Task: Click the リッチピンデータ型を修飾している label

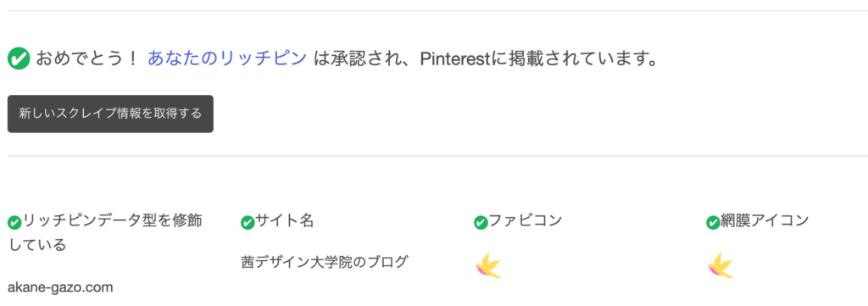Action: (x=105, y=232)
